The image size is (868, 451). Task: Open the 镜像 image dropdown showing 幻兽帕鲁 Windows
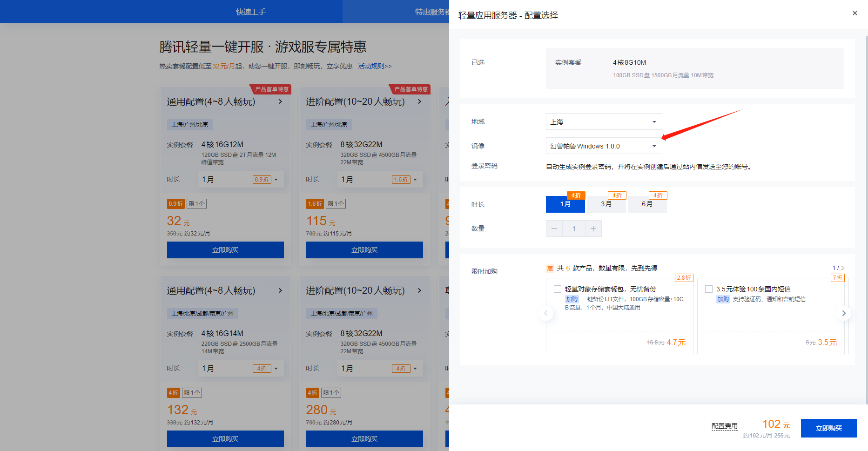[x=604, y=146]
